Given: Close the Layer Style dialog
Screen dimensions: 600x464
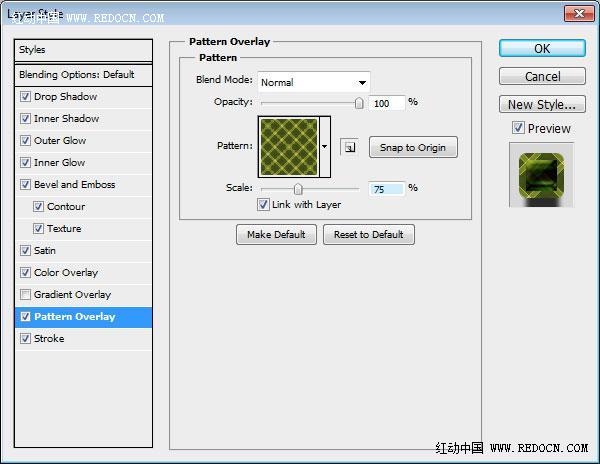Looking at the screenshot, I should (579, 14).
